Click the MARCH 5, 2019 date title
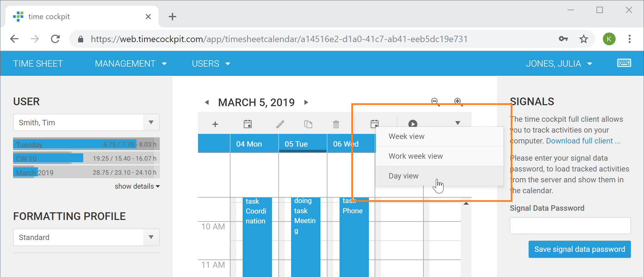644x277 pixels. click(x=256, y=102)
